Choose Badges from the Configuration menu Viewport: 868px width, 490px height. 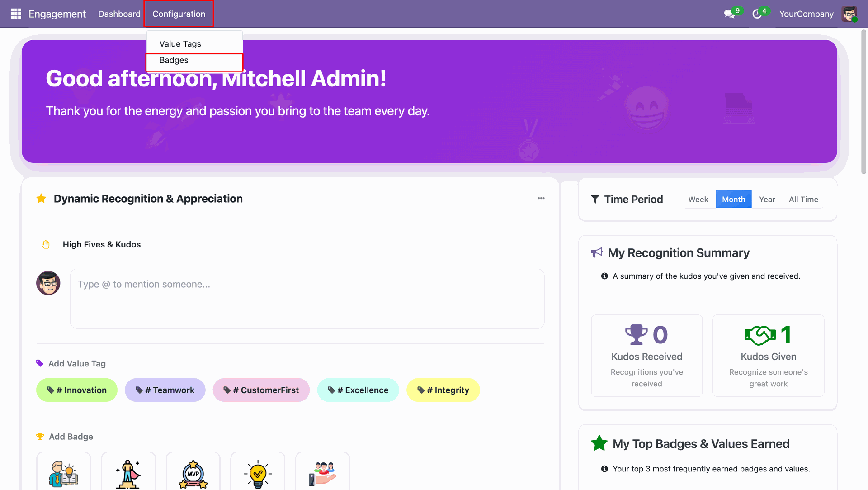[x=174, y=61]
